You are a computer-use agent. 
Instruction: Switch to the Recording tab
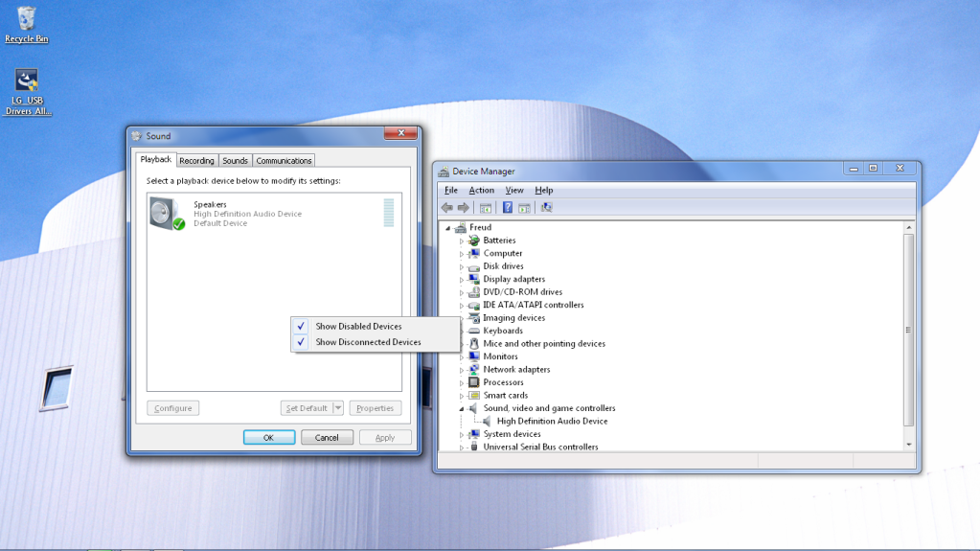(196, 161)
